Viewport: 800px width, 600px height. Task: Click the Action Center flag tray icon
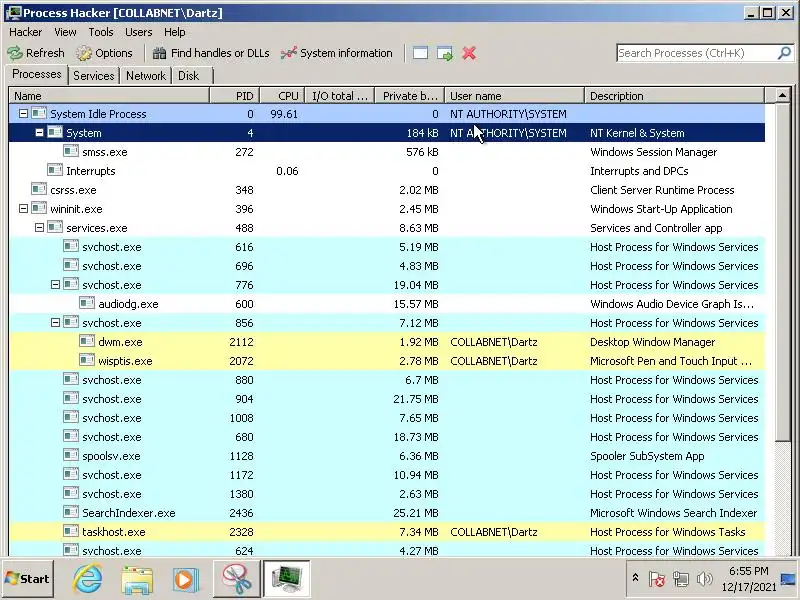click(657, 579)
